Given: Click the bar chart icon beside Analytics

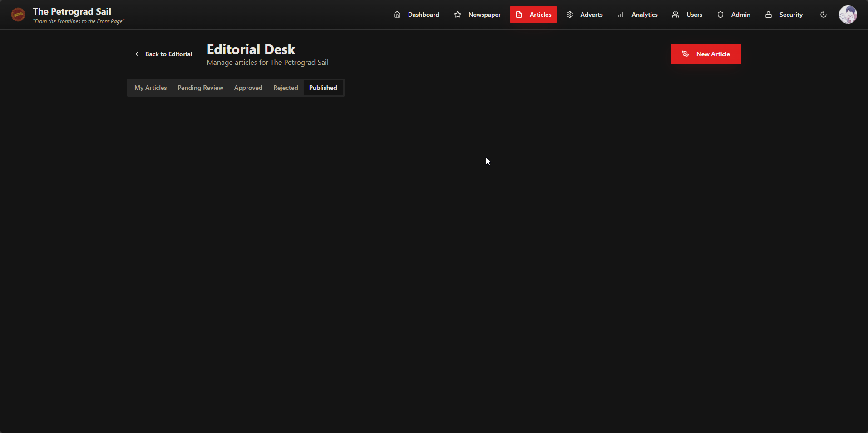Looking at the screenshot, I should click(x=621, y=15).
